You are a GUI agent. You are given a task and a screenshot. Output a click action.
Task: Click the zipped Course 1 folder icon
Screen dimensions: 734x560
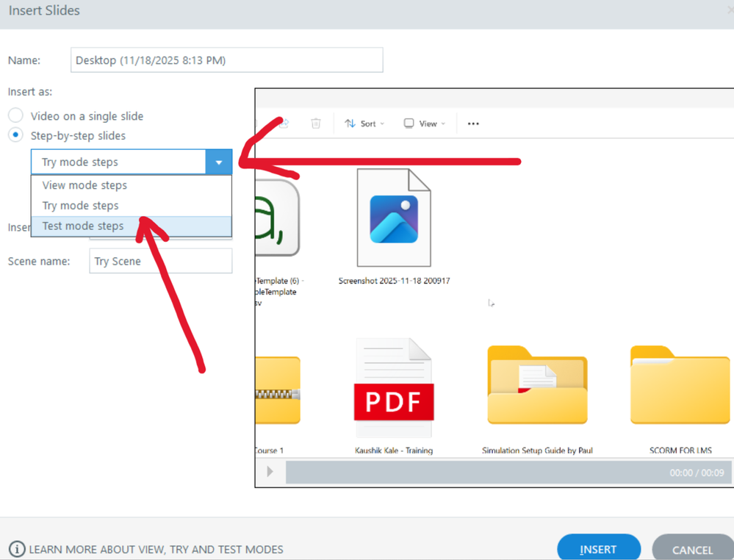click(278, 390)
